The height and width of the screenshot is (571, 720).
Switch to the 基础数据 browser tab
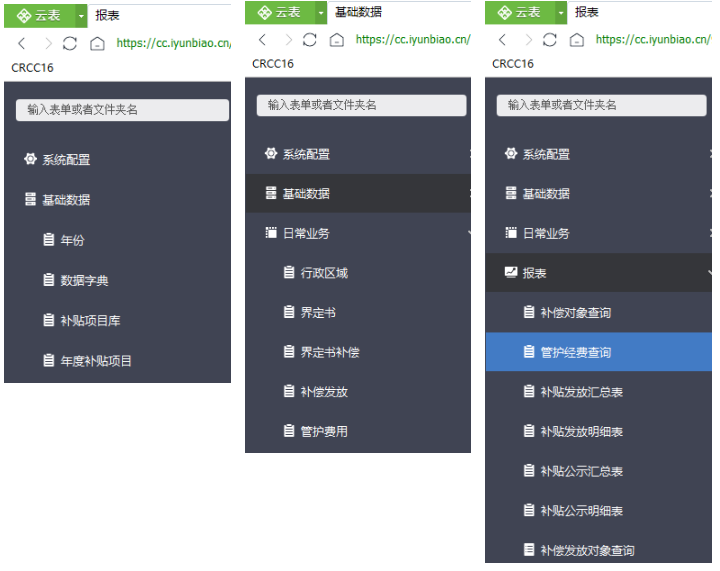click(357, 12)
